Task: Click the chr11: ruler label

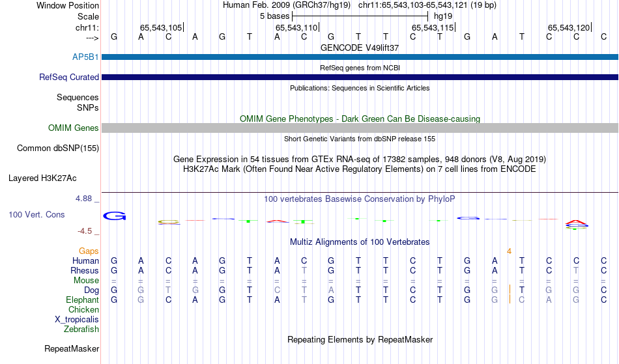Action: tap(87, 27)
